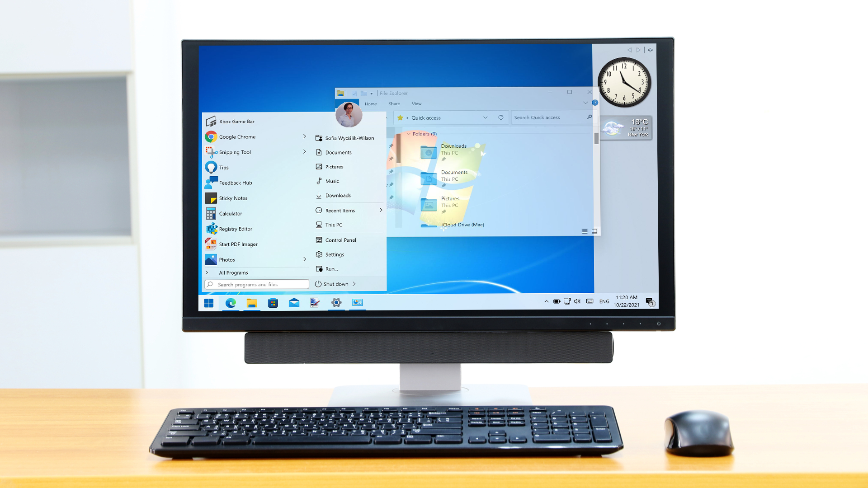Open Sticky Notes from Start Menu
Image resolution: width=868 pixels, height=488 pixels.
point(231,197)
